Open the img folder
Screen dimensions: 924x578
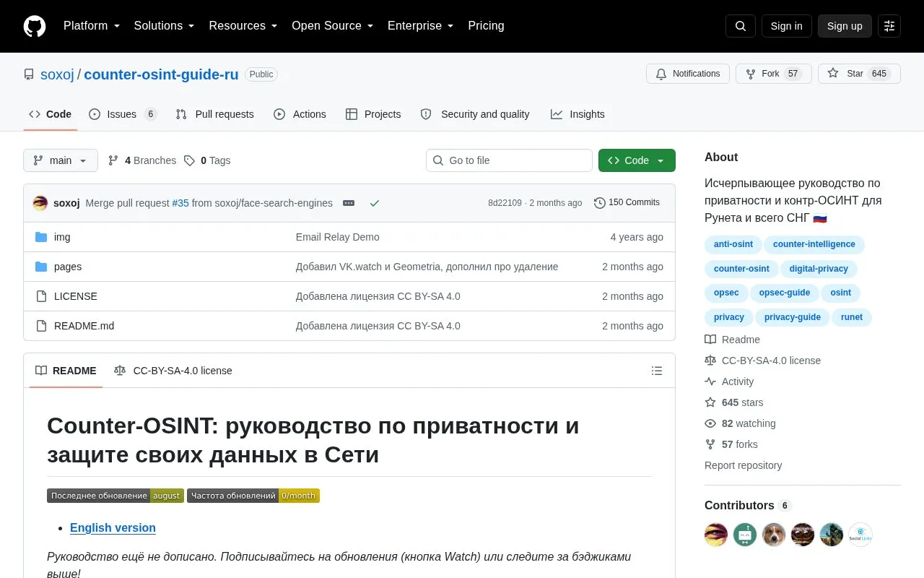point(62,237)
